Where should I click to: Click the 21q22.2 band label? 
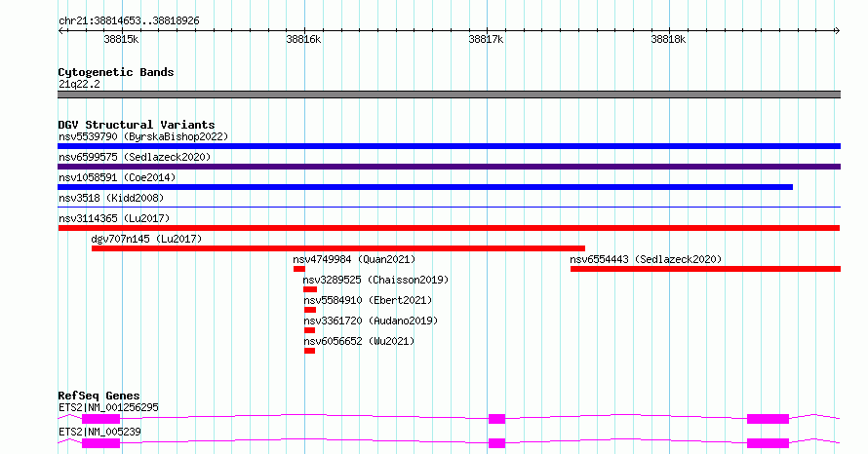(79, 84)
